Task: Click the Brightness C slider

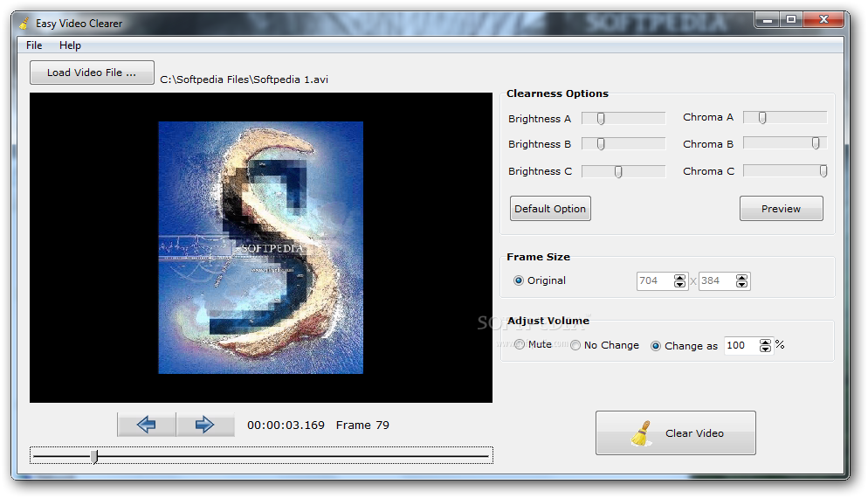Action: [x=623, y=172]
